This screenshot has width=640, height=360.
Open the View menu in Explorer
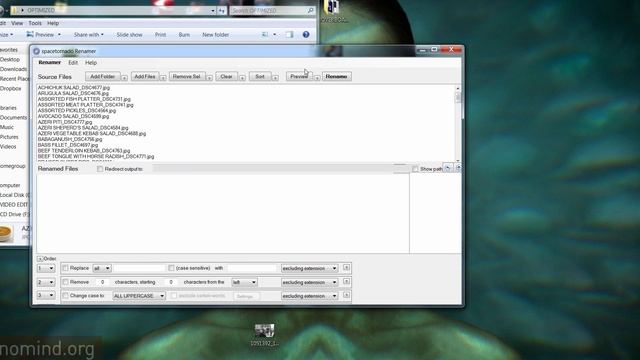pos(17,23)
